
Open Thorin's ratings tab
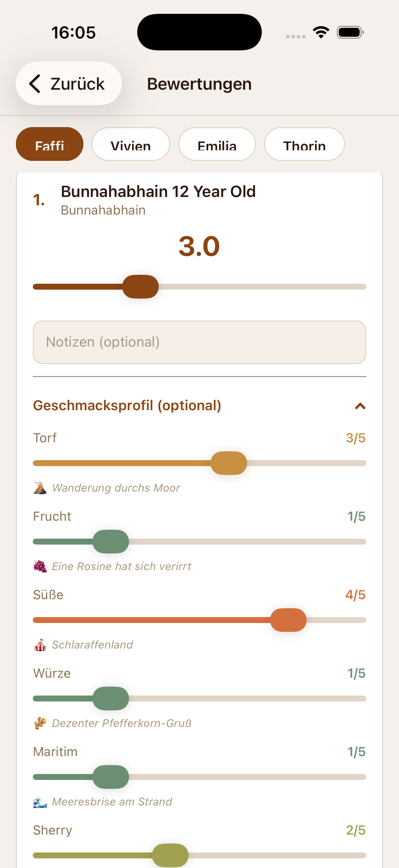tap(304, 145)
